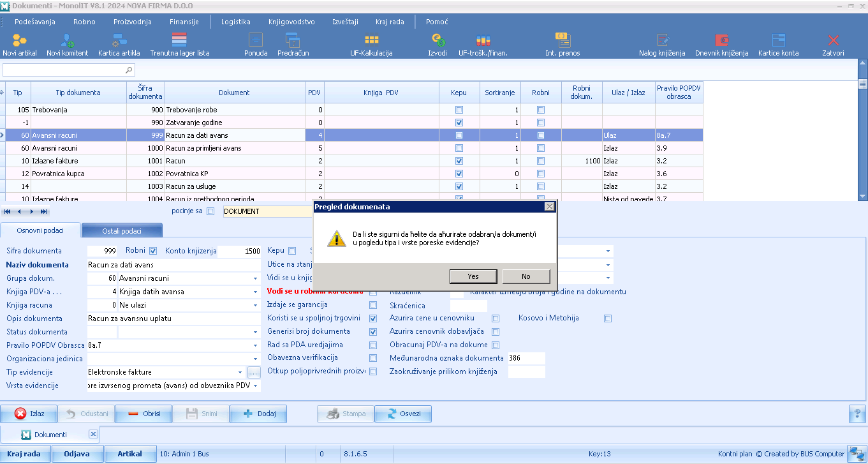
Task: Launch the Predračun toolbar icon
Action: pos(293,41)
